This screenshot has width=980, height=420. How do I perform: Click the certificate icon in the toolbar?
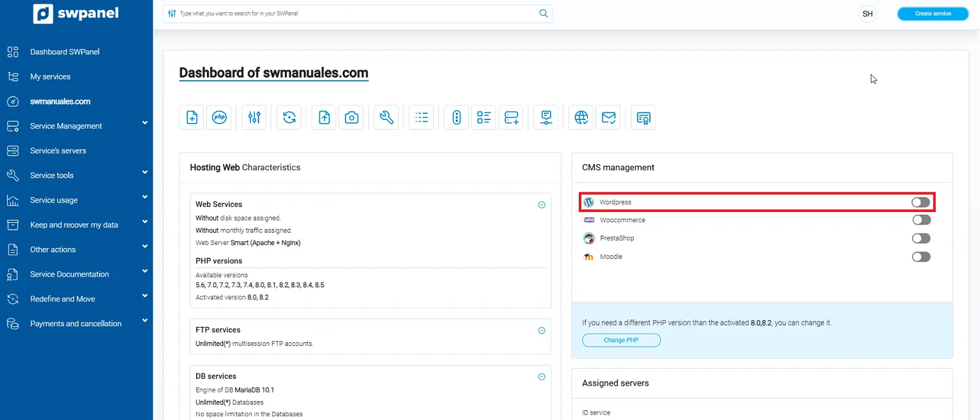click(643, 118)
